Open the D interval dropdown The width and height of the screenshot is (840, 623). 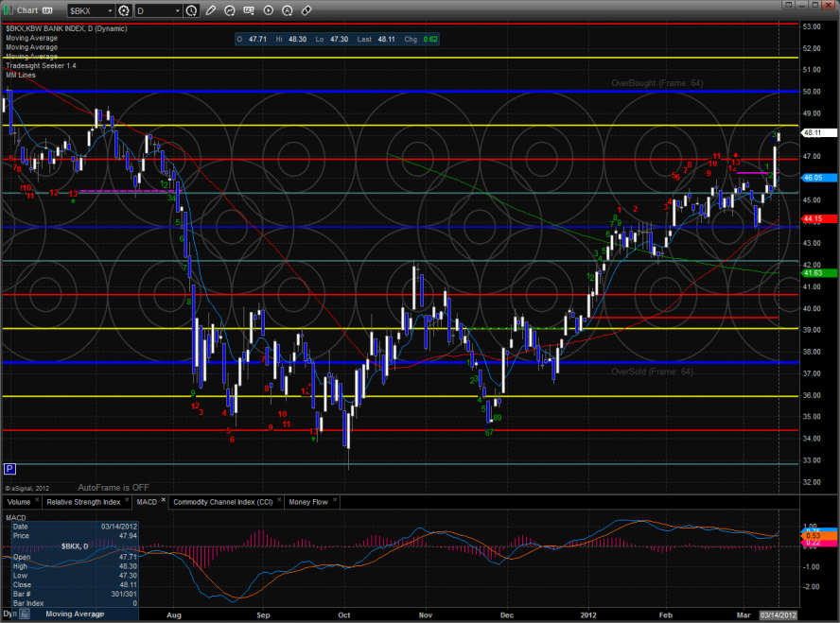click(x=179, y=11)
